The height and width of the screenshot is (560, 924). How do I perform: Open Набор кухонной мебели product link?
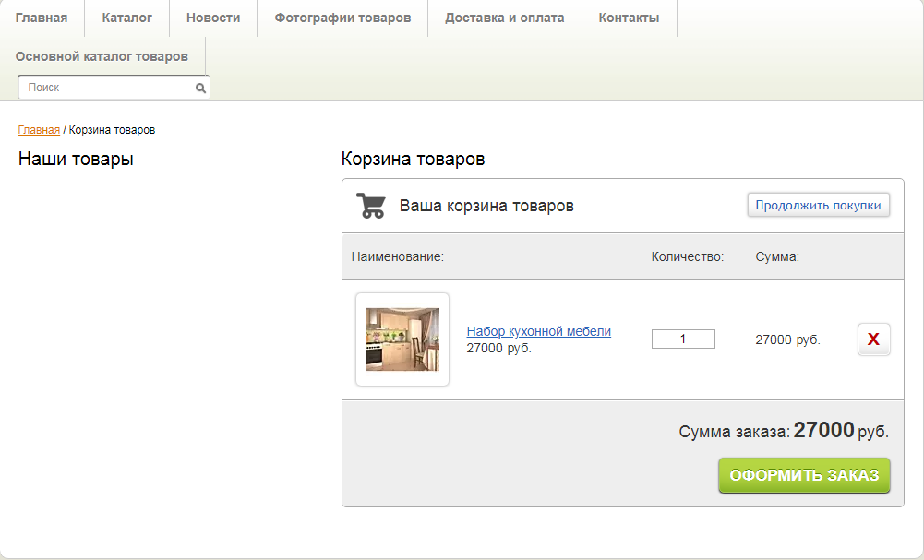coord(538,331)
